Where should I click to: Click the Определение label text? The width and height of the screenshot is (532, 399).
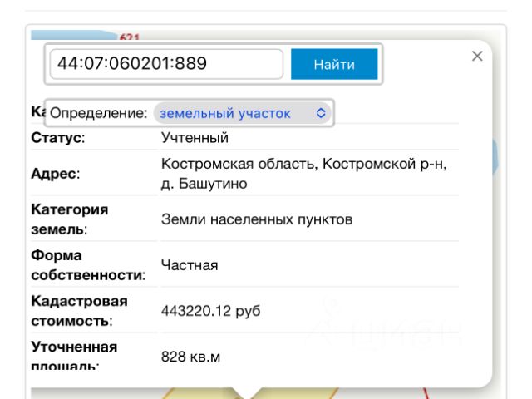(99, 113)
